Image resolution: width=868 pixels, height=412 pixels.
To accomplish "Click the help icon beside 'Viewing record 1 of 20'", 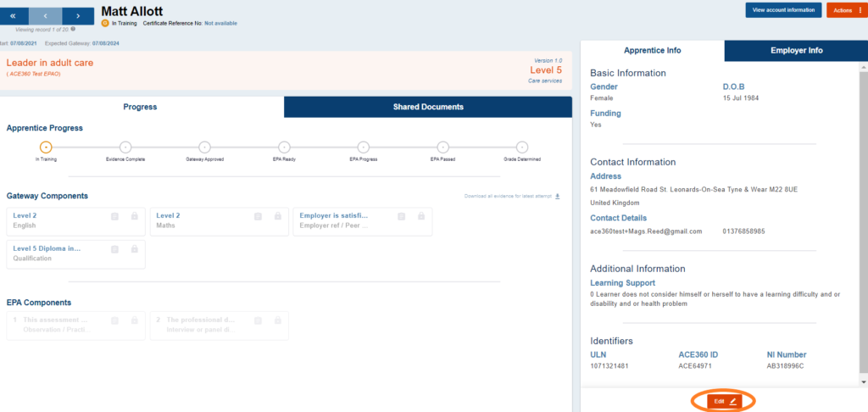I will pyautogui.click(x=73, y=29).
